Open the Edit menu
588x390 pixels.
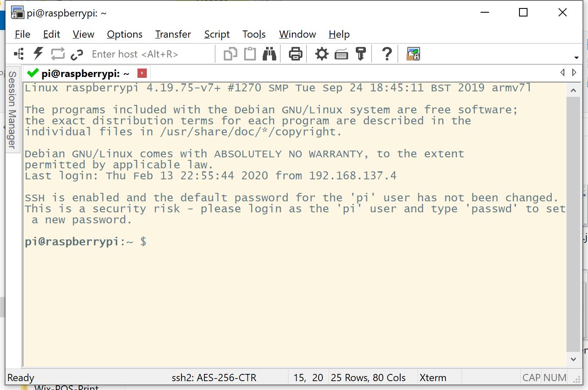coord(52,34)
